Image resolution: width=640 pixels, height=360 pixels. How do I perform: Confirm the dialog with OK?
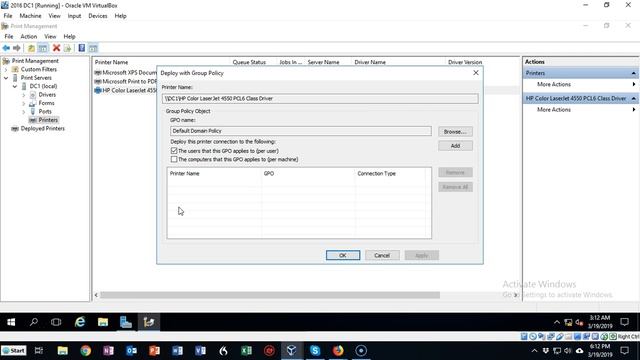343,255
